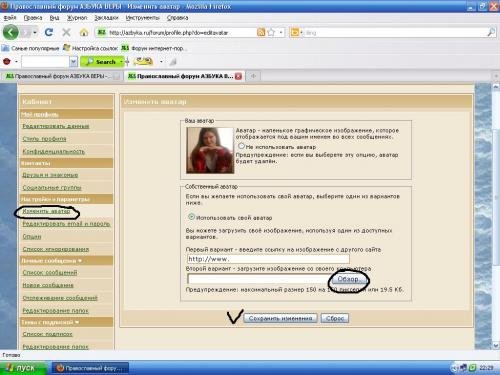500x375 pixels.
Task: Click the grey Stop loading X icon
Action: tap(66, 32)
